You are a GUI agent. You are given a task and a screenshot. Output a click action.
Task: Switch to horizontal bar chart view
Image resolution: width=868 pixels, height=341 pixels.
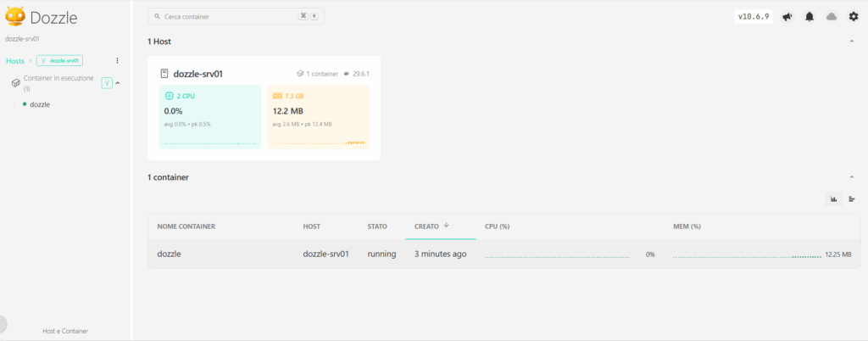852,198
